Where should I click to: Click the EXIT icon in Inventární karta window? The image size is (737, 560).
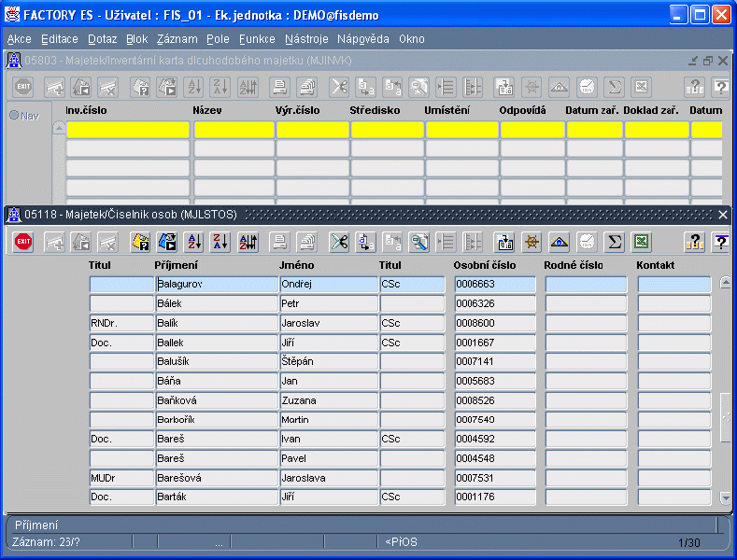point(23,87)
